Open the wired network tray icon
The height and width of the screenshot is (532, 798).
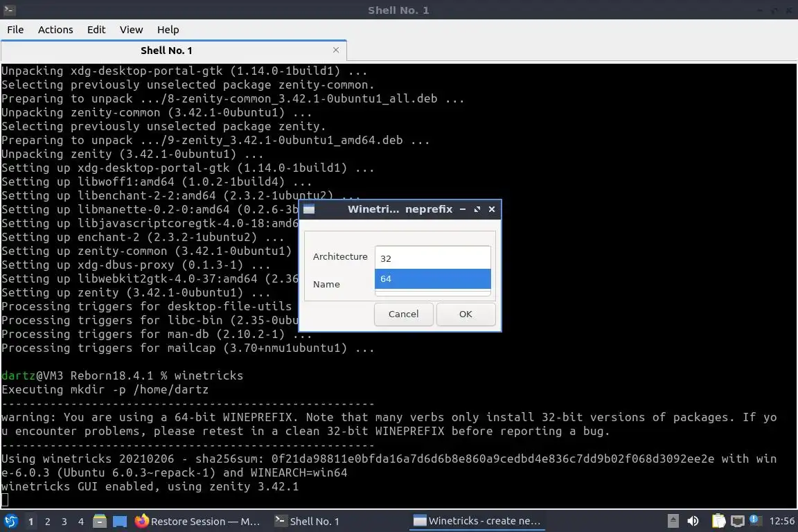(737, 521)
